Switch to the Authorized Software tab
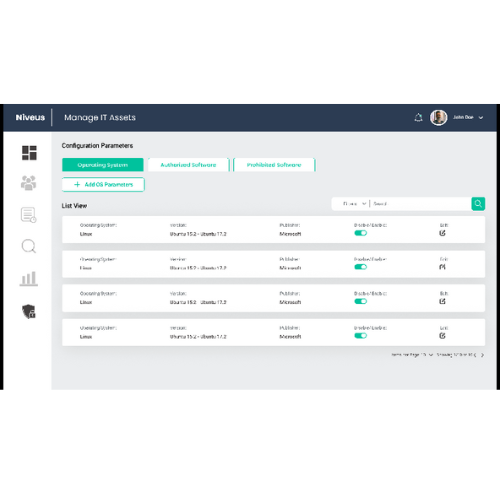500x500 pixels. click(188, 165)
